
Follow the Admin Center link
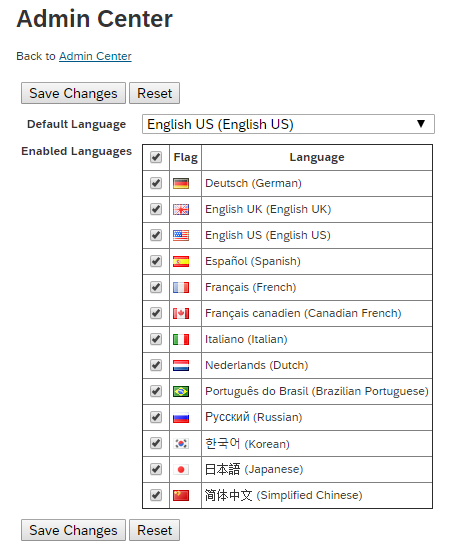[95, 56]
